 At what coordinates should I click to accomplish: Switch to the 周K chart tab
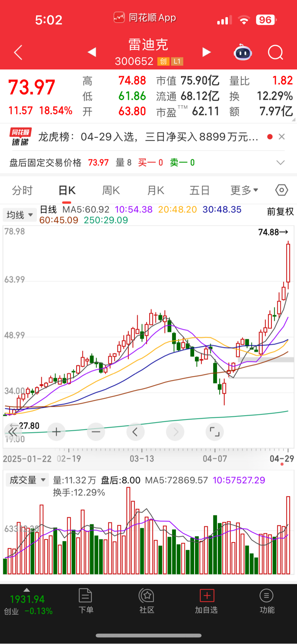click(x=111, y=190)
